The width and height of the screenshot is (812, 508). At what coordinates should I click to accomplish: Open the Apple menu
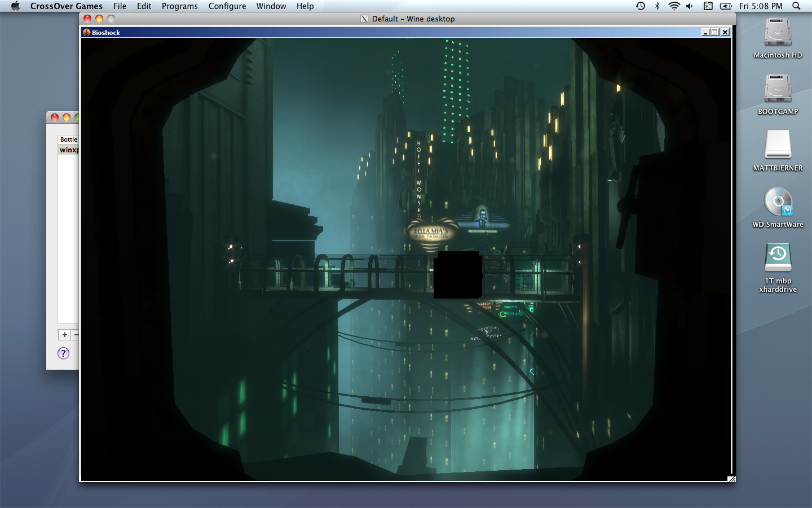pos(15,6)
